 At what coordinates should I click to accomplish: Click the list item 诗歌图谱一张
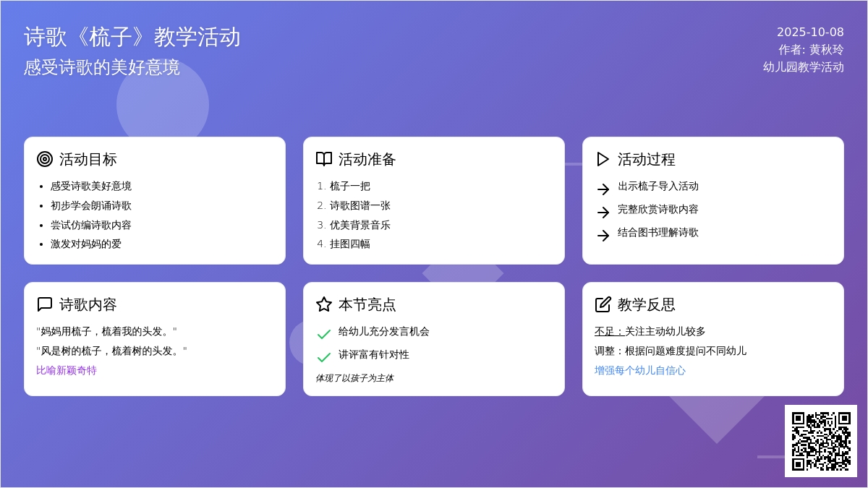[x=360, y=205]
